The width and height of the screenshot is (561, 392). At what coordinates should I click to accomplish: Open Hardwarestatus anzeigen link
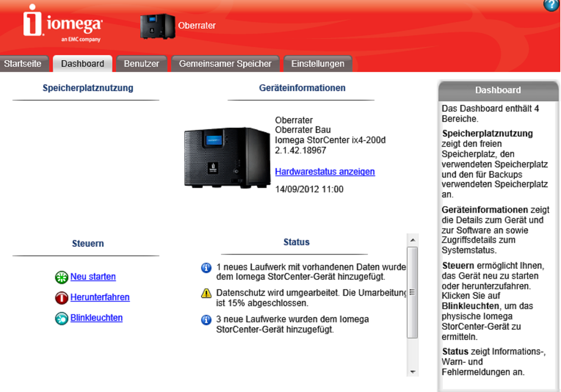point(325,171)
